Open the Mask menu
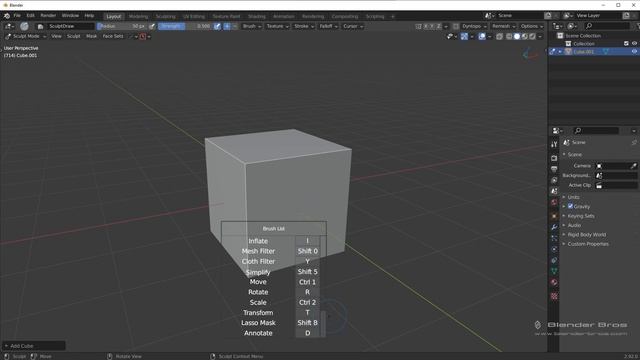 tap(91, 36)
